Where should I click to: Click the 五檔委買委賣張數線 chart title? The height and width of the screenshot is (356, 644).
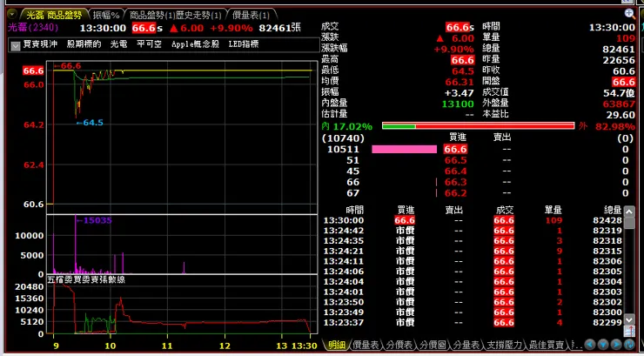click(86, 279)
